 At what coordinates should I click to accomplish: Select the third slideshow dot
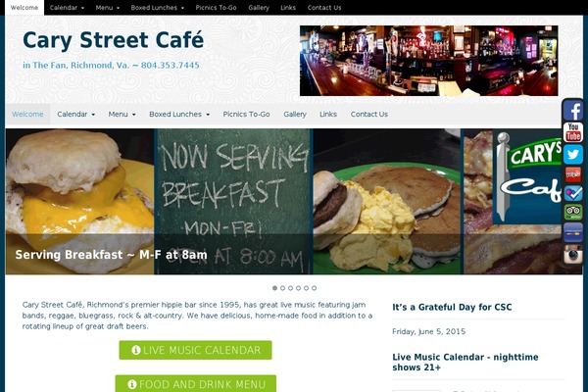pyautogui.click(x=291, y=288)
